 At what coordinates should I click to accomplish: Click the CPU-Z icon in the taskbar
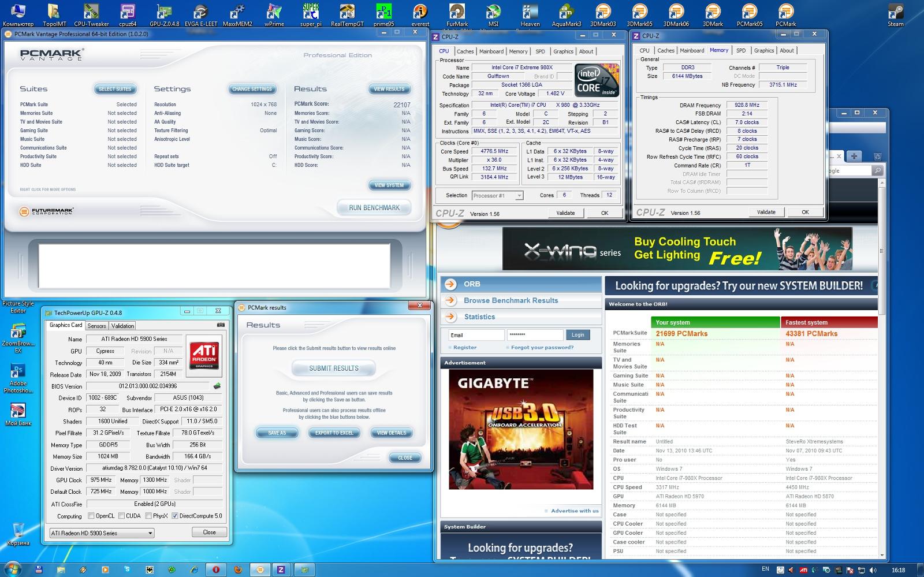pos(281,569)
